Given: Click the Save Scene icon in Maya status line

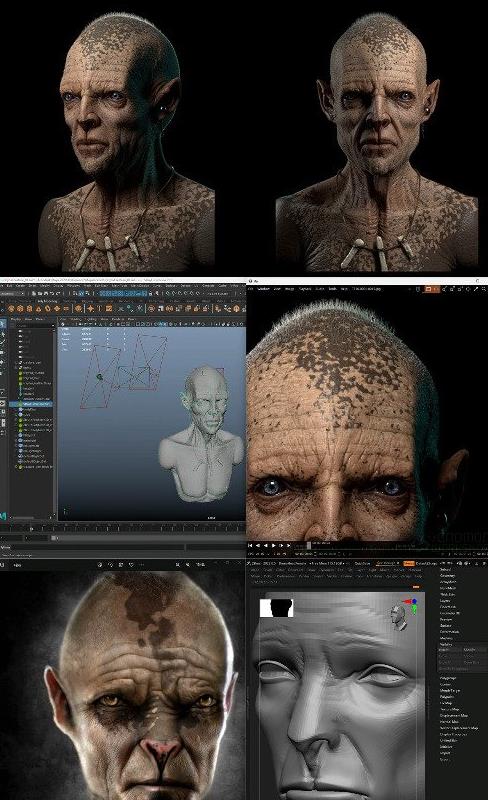Looking at the screenshot, I should click(x=45, y=293).
